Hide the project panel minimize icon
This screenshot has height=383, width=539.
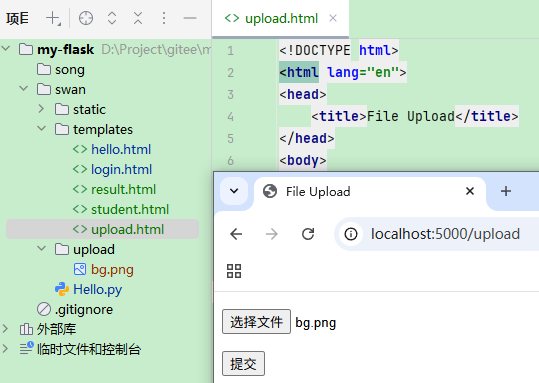[x=190, y=18]
